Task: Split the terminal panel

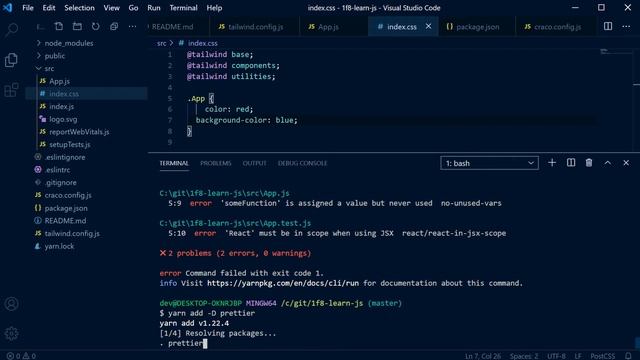Action: [571, 163]
